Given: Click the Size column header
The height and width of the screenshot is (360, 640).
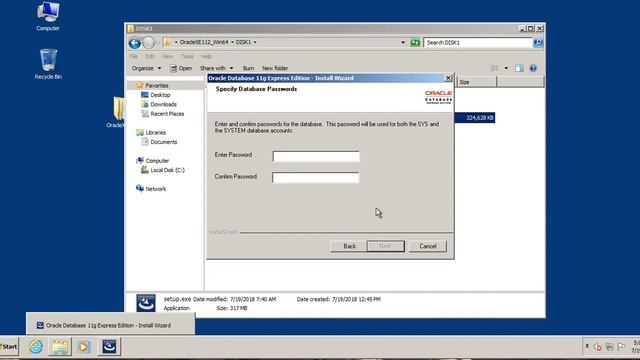Looking at the screenshot, I should tap(476, 82).
